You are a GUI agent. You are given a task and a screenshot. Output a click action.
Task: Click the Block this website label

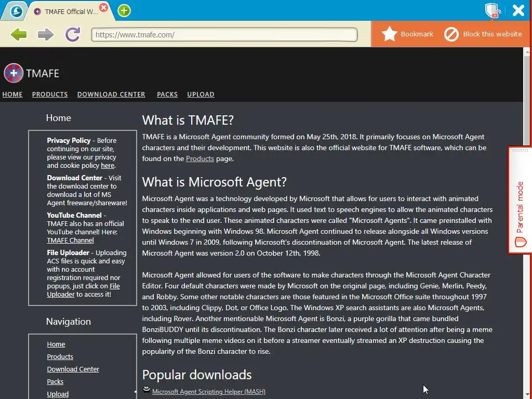click(493, 34)
